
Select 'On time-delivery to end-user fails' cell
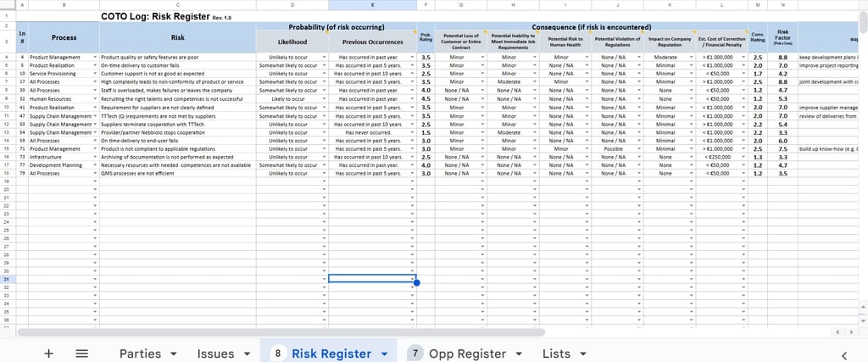click(178, 141)
